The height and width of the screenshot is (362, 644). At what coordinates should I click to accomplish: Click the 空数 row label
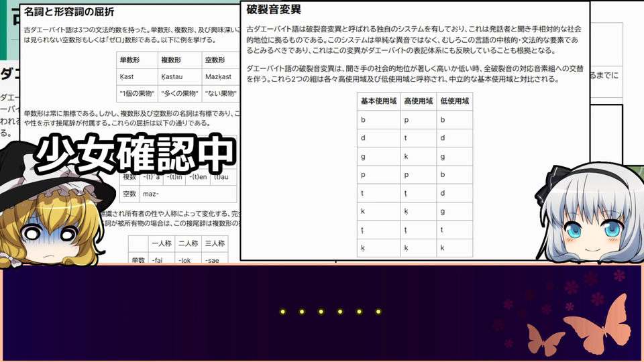pos(129,194)
